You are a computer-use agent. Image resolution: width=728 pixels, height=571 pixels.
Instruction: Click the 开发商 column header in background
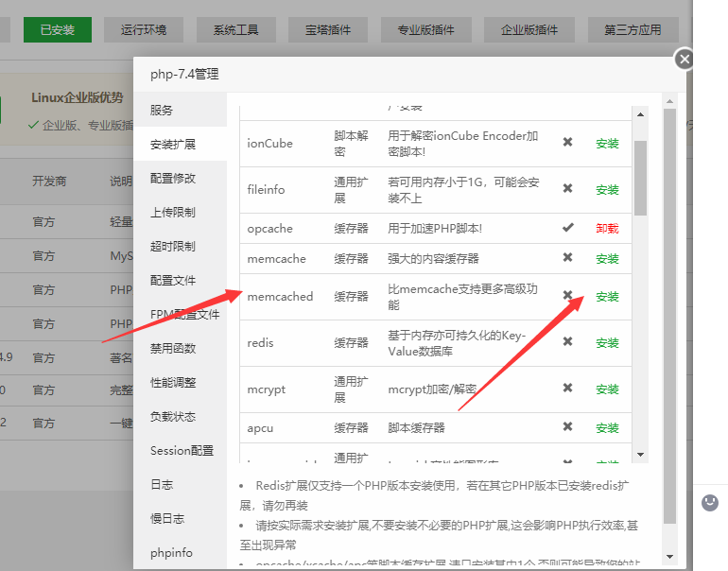49,181
